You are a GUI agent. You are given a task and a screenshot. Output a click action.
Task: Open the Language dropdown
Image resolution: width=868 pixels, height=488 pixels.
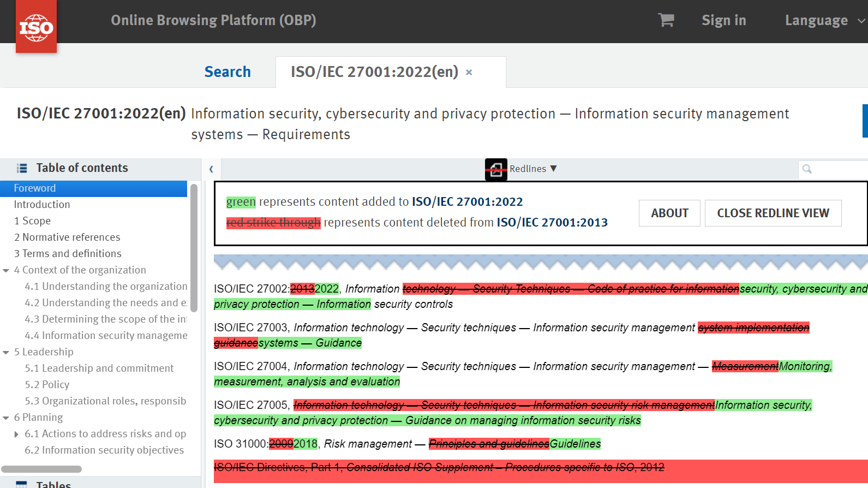click(825, 21)
